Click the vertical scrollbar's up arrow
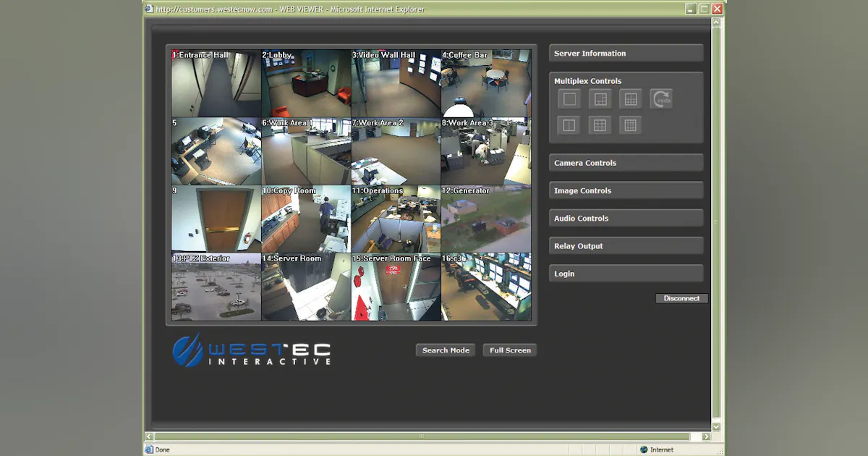 [x=717, y=23]
